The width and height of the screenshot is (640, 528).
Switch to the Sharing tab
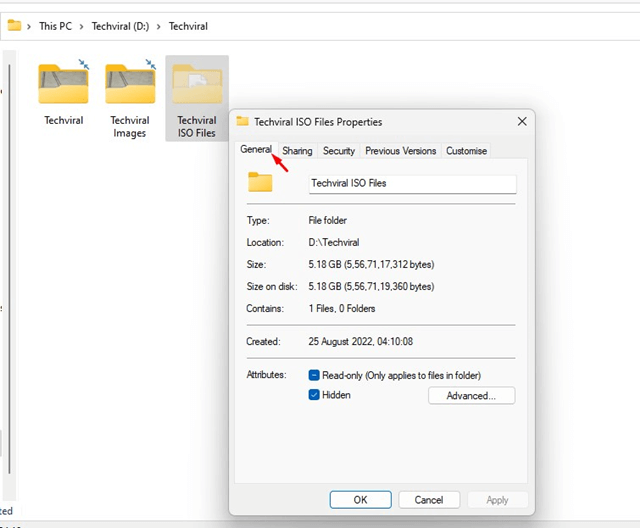pyautogui.click(x=297, y=151)
